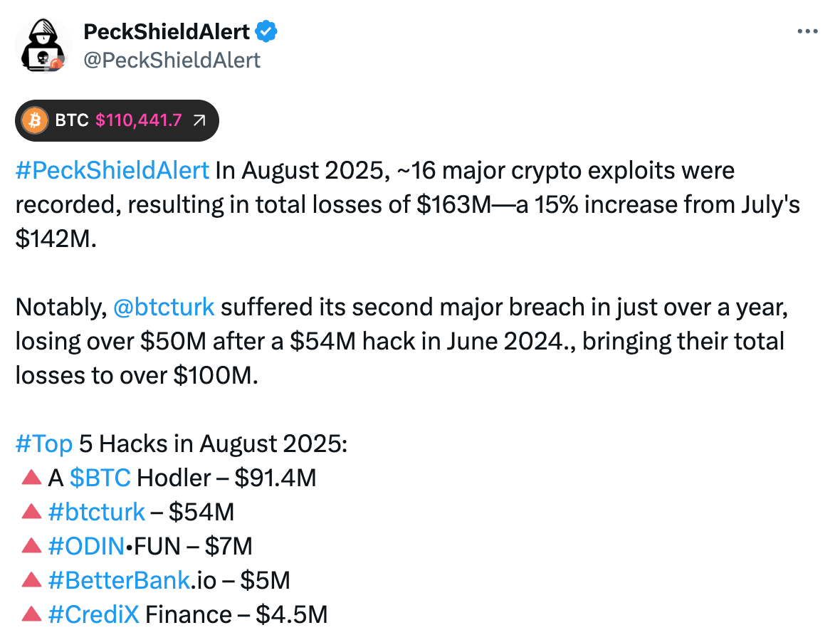Open the $BTC cashtag link
Viewport: 840px width, 635px height.
(100, 478)
